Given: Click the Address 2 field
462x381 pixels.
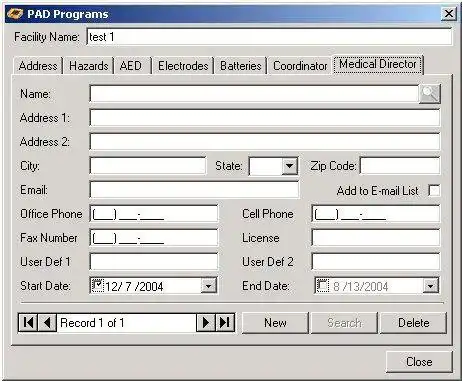Looking at the screenshot, I should click(265, 142).
